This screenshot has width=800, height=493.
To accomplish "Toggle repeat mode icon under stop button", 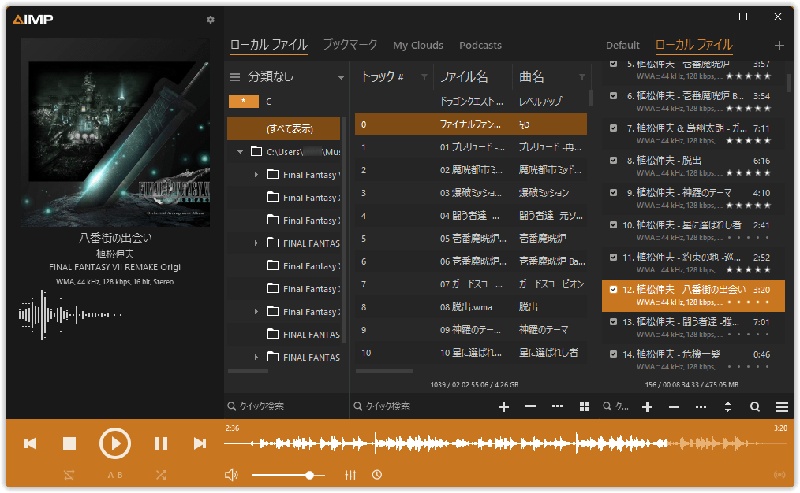I will (69, 475).
